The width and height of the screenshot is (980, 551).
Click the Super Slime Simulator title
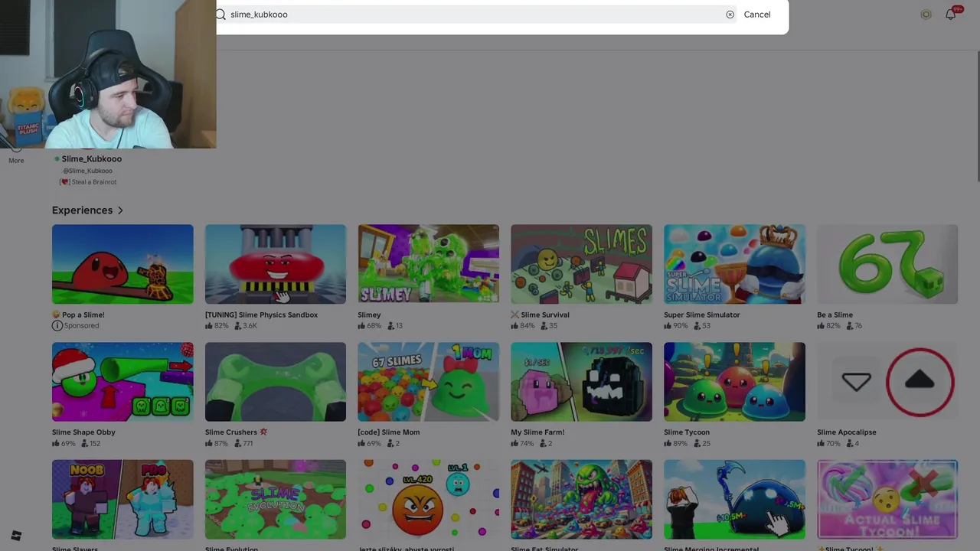701,315
